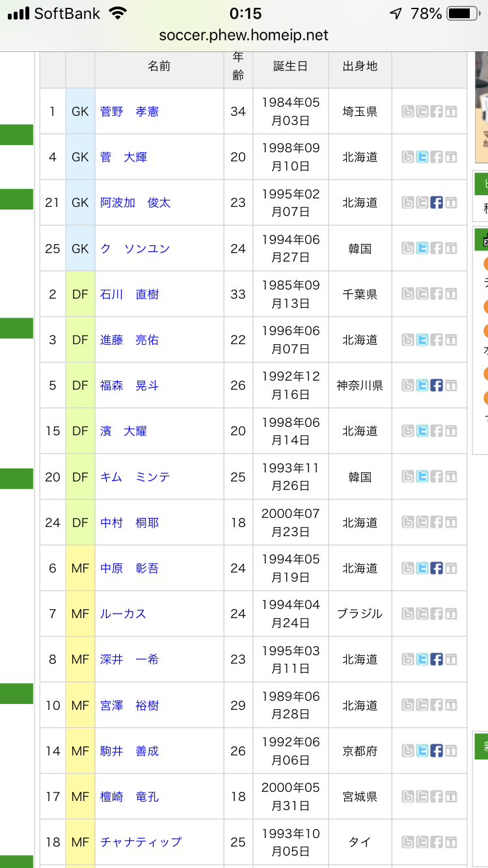Tap Twitter icon for 進藤 亮佑
The height and width of the screenshot is (868, 488).
422,340
